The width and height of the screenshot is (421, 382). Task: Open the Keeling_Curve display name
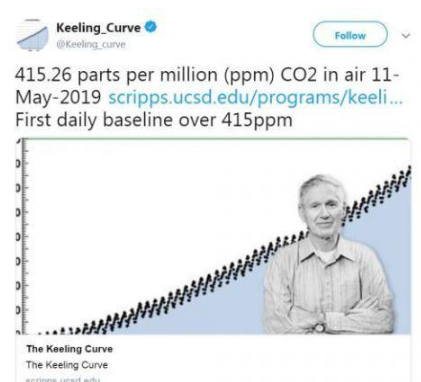click(98, 27)
